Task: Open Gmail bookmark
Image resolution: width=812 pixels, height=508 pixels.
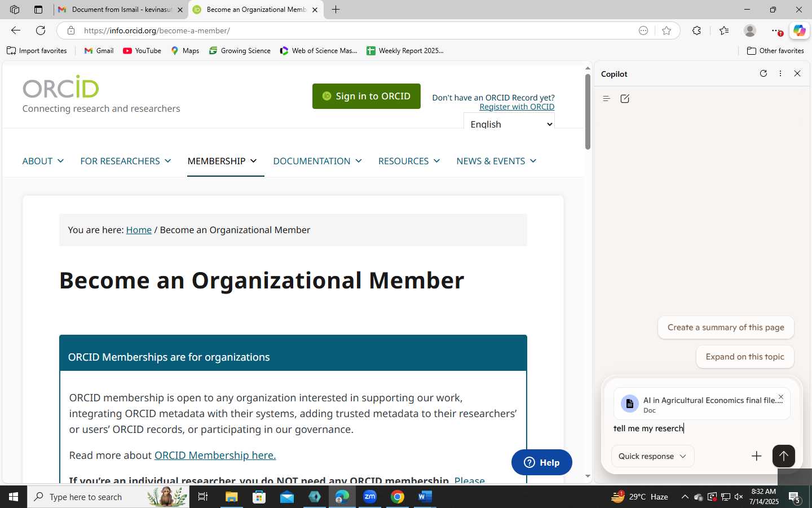Action: (x=99, y=51)
